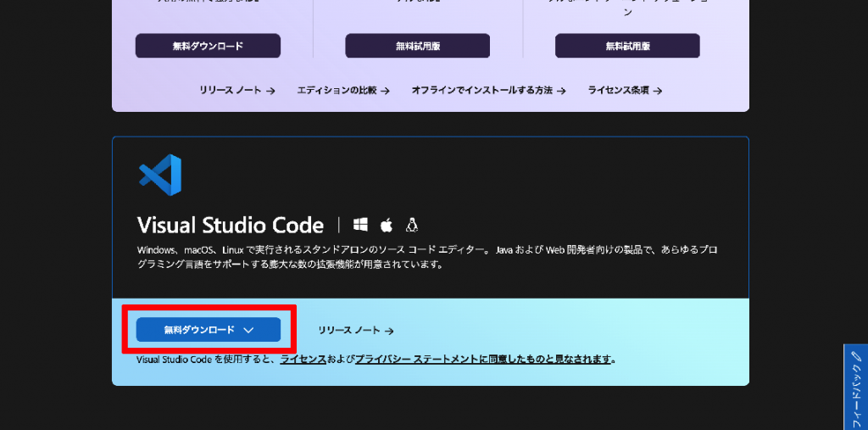
Task: Click the chevron on the blue 無料ダウンロード button
Action: (248, 330)
